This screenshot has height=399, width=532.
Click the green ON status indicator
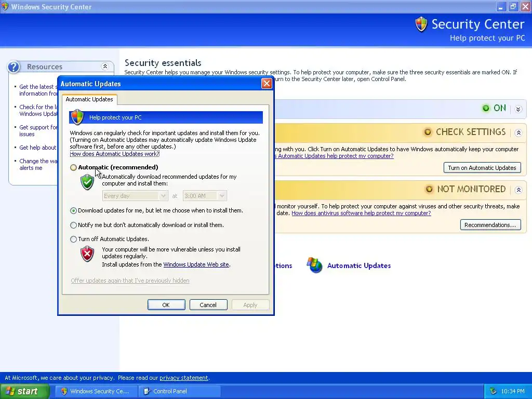pyautogui.click(x=486, y=108)
